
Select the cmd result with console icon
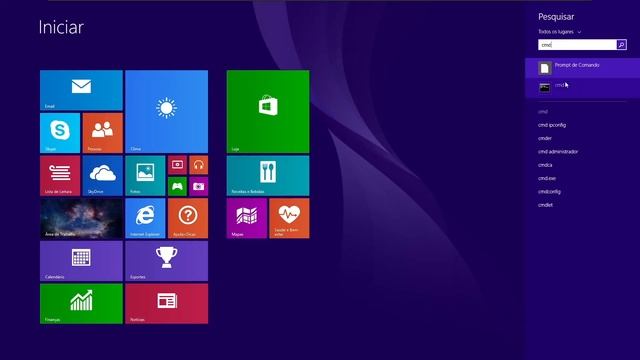(x=582, y=87)
